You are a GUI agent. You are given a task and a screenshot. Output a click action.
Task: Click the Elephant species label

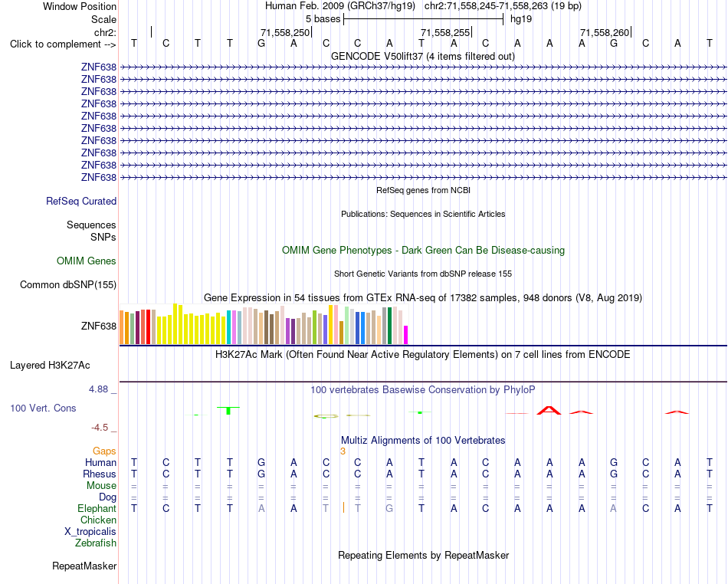pos(97,508)
